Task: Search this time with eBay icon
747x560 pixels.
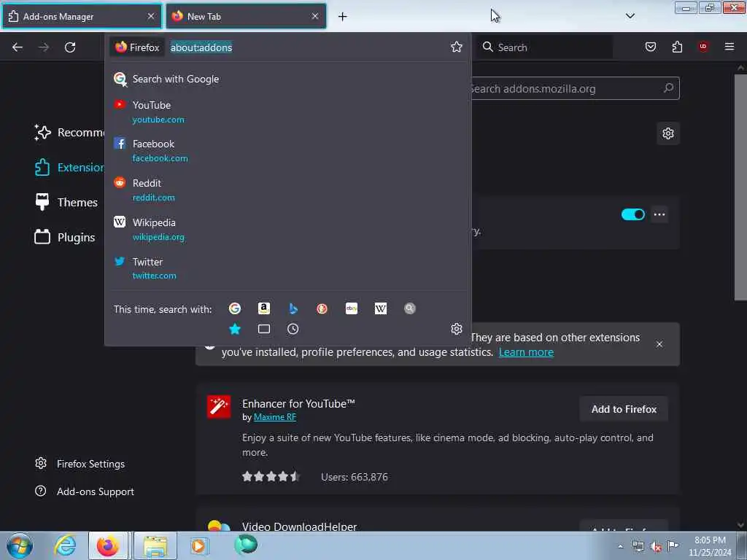Action: (352, 308)
